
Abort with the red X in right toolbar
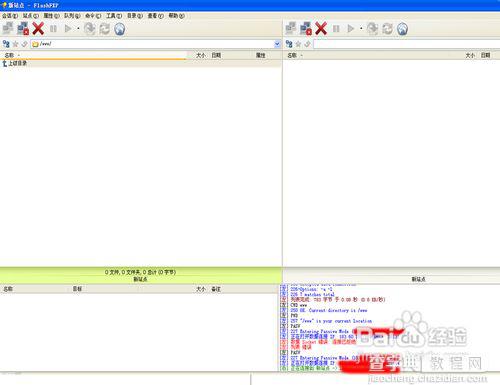pos(321,29)
